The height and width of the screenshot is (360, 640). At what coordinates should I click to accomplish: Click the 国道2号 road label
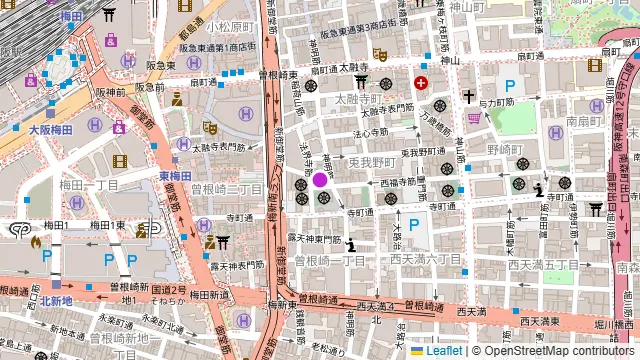[x=169, y=290]
